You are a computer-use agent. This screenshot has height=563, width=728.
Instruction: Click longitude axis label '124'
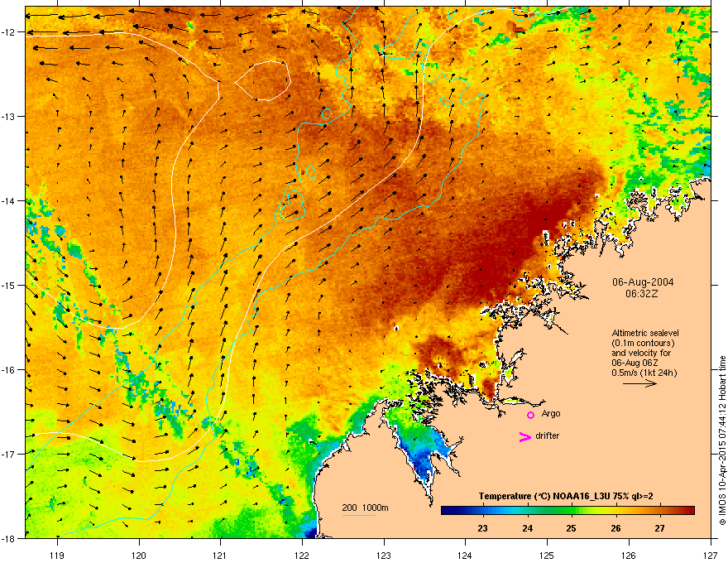pos(465,555)
